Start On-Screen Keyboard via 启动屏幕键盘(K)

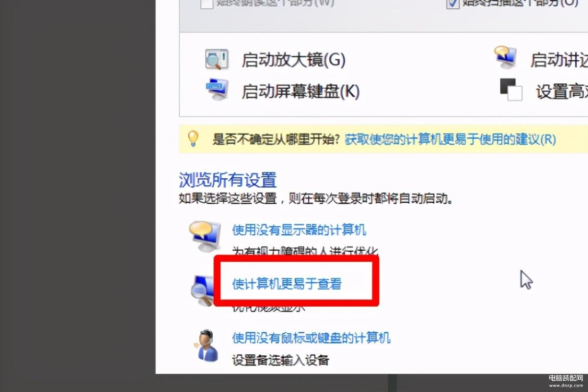(x=300, y=91)
